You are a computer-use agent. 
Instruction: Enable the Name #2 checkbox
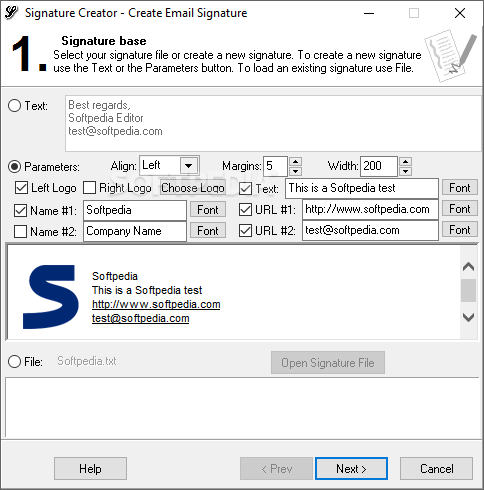point(21,231)
